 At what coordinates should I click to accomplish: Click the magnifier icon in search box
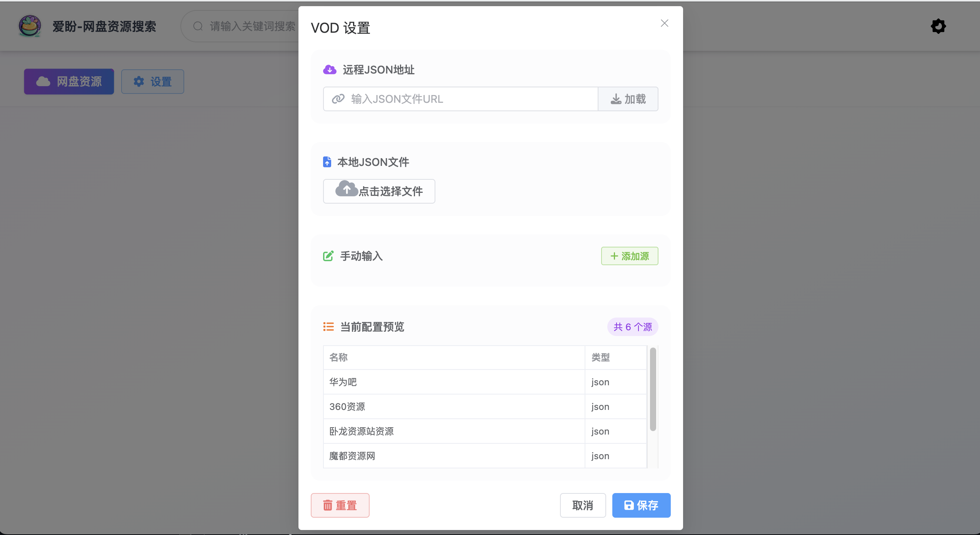point(198,26)
